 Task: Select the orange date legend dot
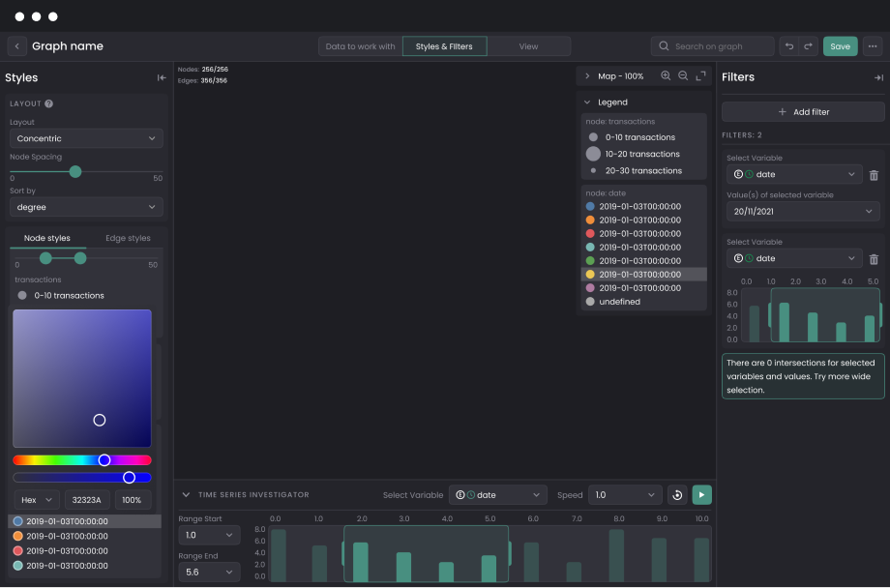click(590, 220)
